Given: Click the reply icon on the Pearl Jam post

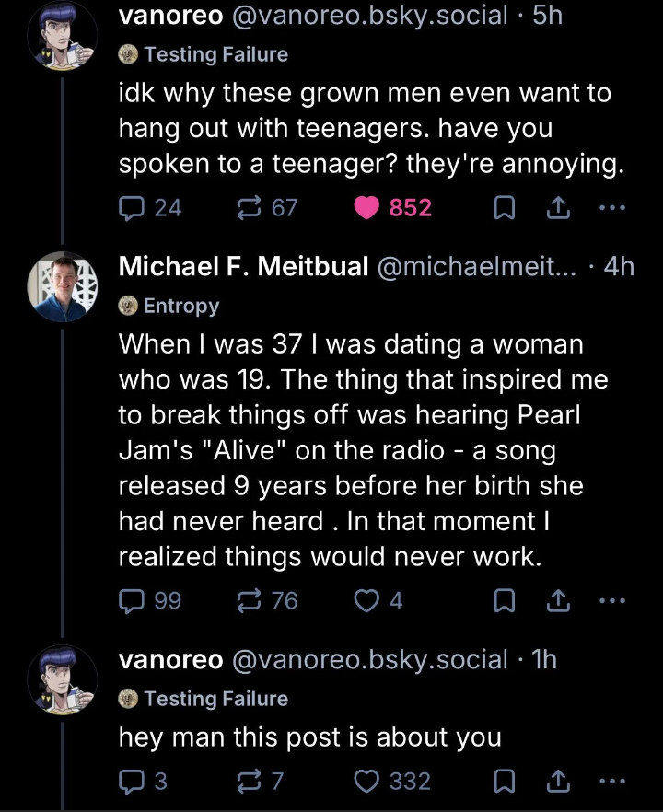Looking at the screenshot, I should pyautogui.click(x=130, y=601).
